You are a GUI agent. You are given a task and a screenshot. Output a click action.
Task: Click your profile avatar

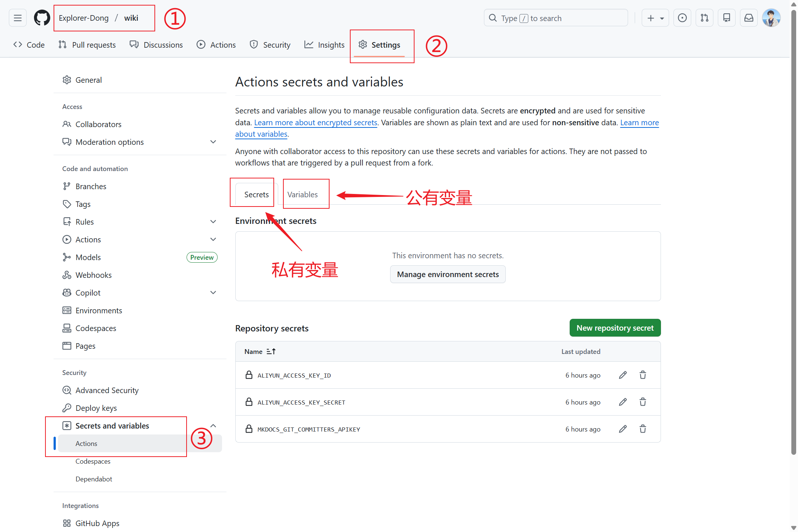click(x=771, y=18)
